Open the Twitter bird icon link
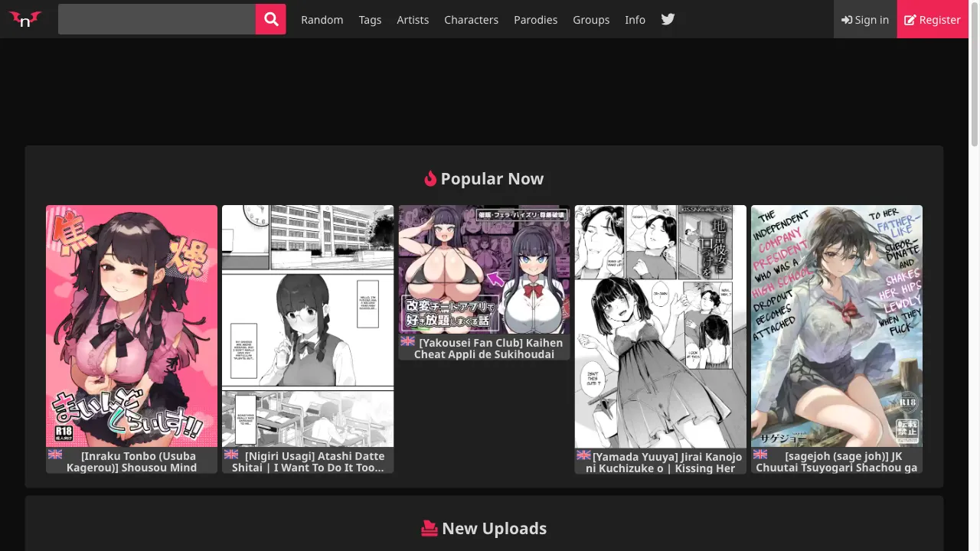980x551 pixels. click(668, 19)
